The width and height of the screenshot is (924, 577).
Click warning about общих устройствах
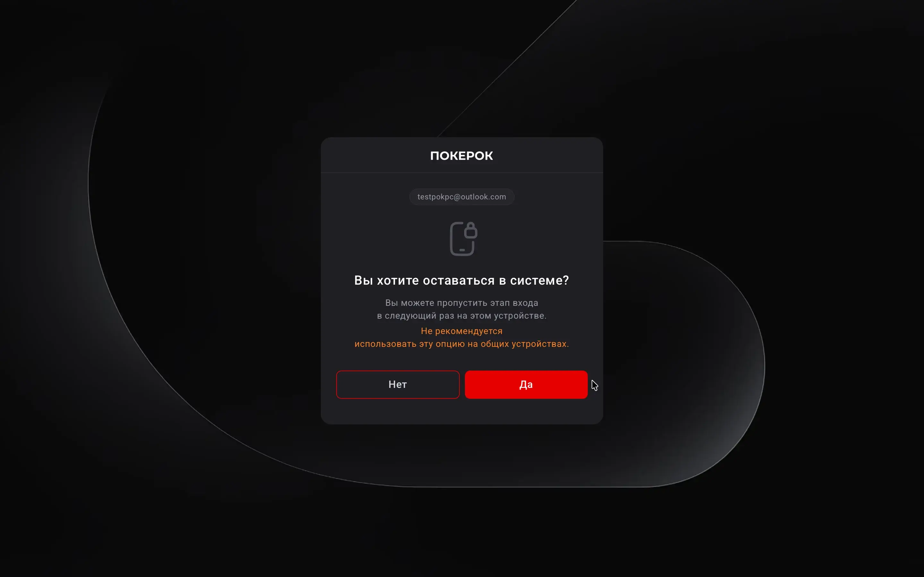tap(462, 344)
